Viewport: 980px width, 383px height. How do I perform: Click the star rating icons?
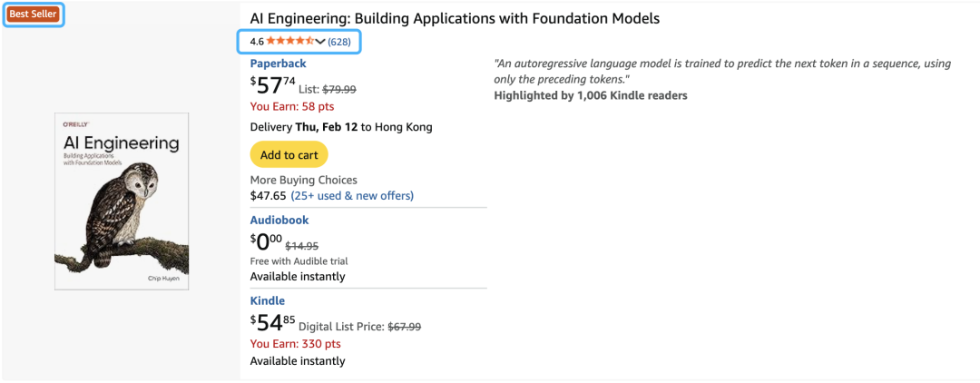289,42
